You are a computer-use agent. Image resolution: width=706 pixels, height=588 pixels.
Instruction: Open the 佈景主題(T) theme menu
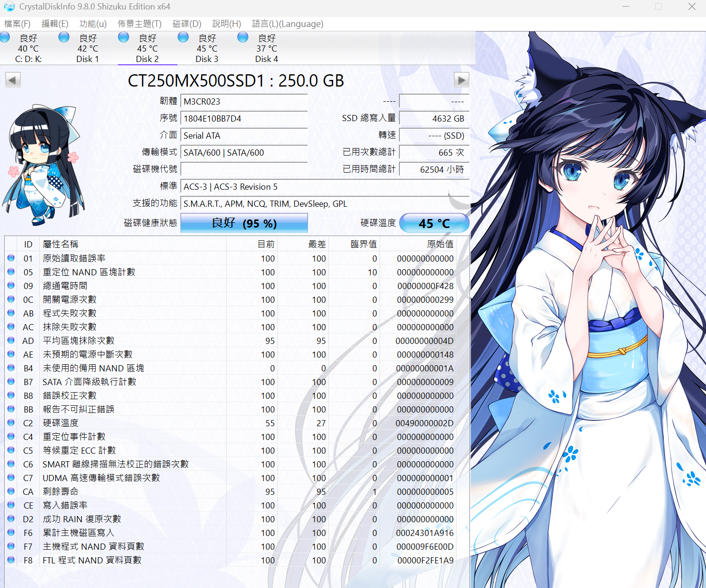(140, 24)
